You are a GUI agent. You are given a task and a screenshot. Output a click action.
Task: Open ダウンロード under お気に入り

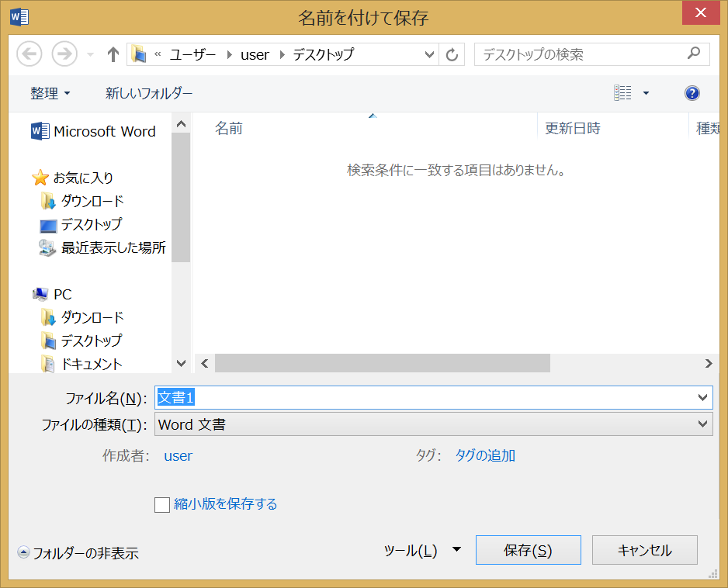point(82,201)
